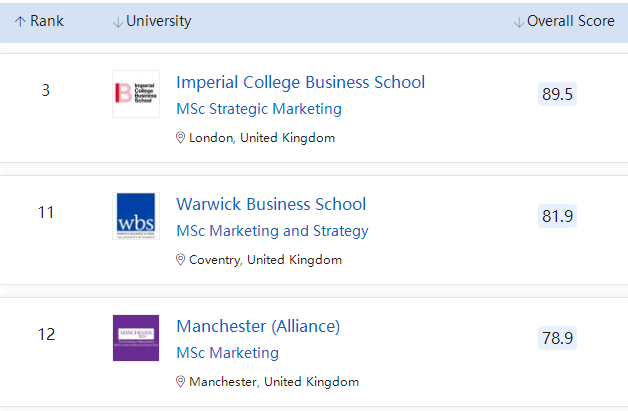Viewport: 628px width, 411px height.
Task: Click the Imperial College Business School logo
Action: click(x=136, y=93)
